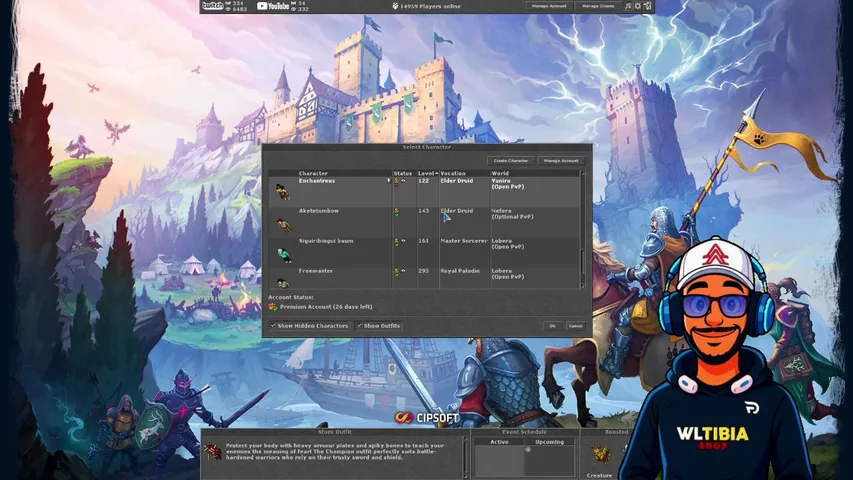Click level value 161

click(424, 241)
